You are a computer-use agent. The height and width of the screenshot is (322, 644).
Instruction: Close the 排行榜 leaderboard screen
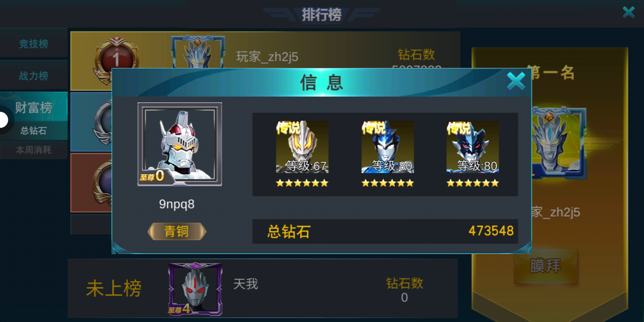click(629, 12)
